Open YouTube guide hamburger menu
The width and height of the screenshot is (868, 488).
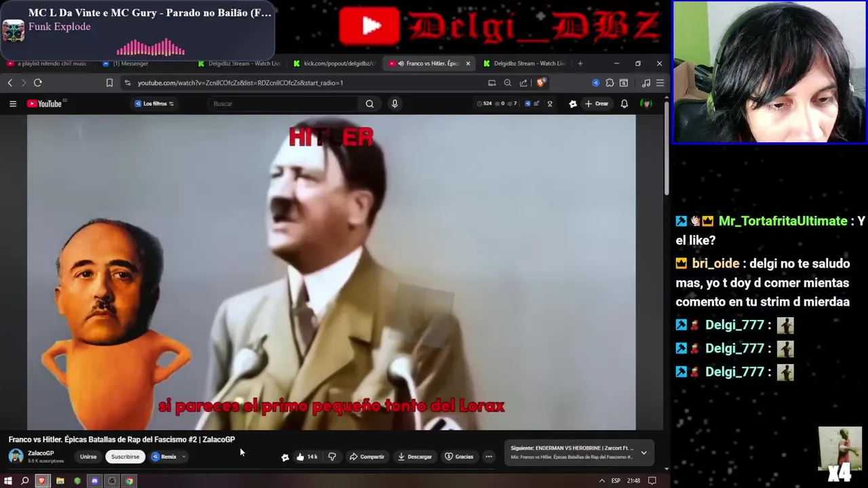(13, 104)
